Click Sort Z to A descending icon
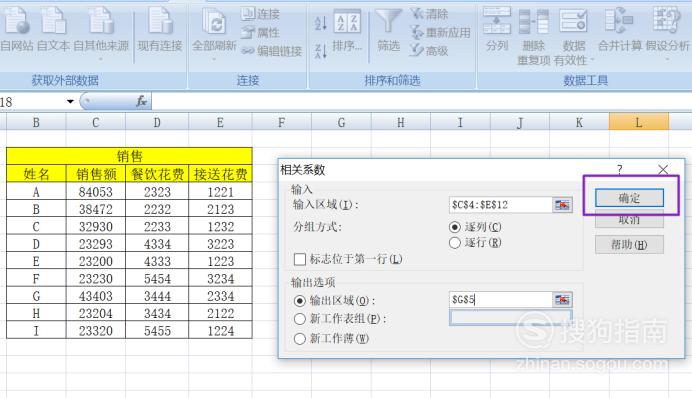This screenshot has height=398, width=692. pos(321,51)
